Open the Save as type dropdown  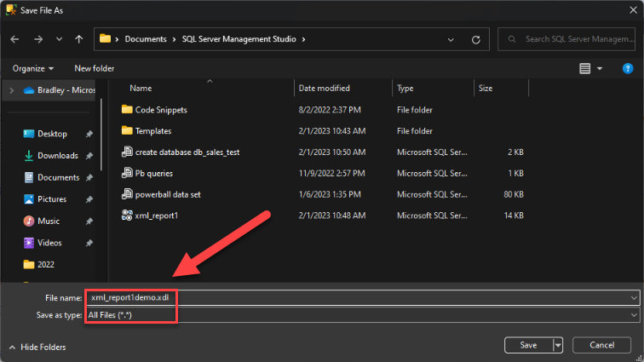(x=364, y=315)
